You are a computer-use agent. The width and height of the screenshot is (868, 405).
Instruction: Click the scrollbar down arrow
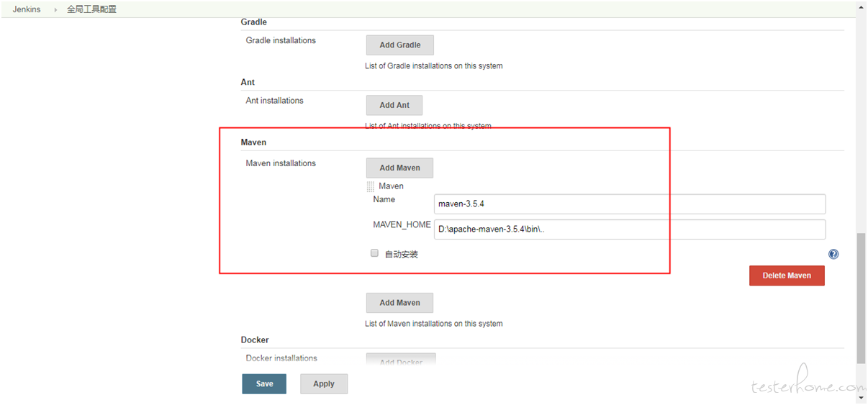861,398
